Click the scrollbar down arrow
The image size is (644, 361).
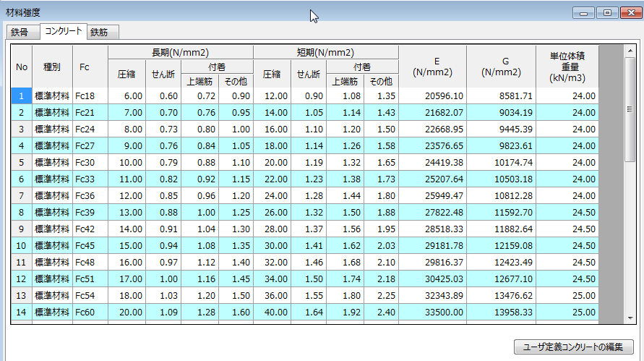point(630,318)
